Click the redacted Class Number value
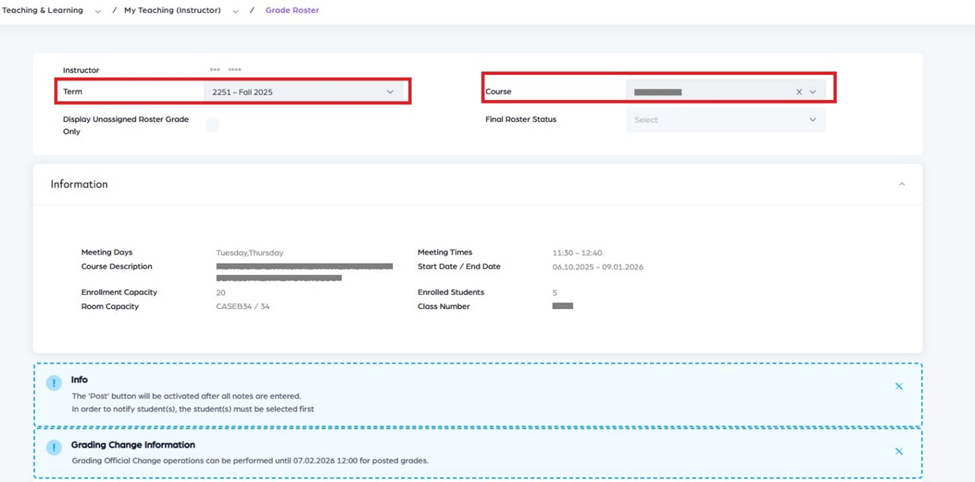 [x=562, y=306]
